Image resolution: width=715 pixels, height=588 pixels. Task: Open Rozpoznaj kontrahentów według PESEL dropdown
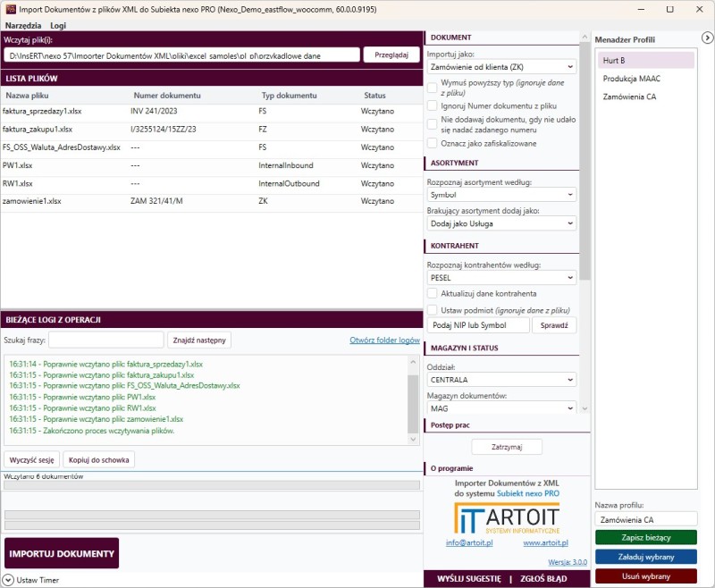[501, 278]
